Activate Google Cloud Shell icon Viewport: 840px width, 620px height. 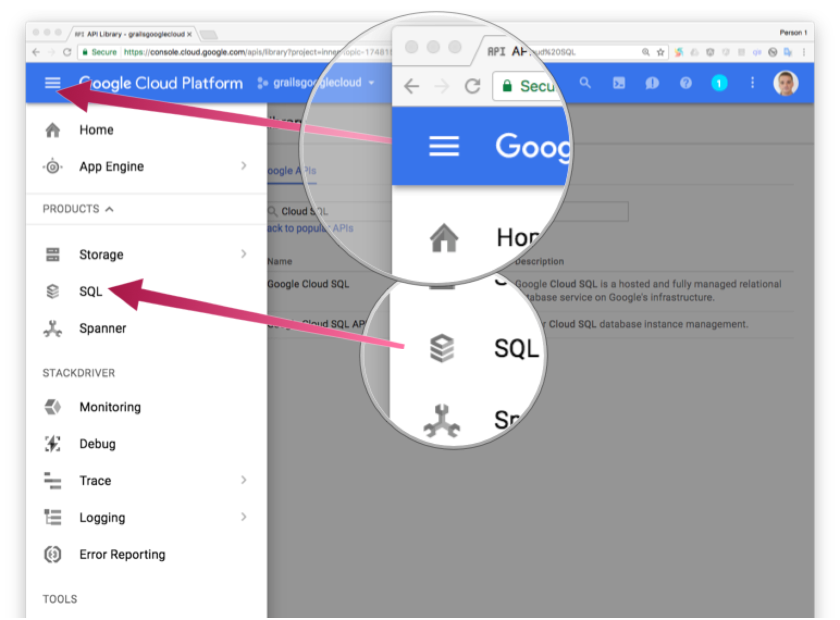(619, 83)
